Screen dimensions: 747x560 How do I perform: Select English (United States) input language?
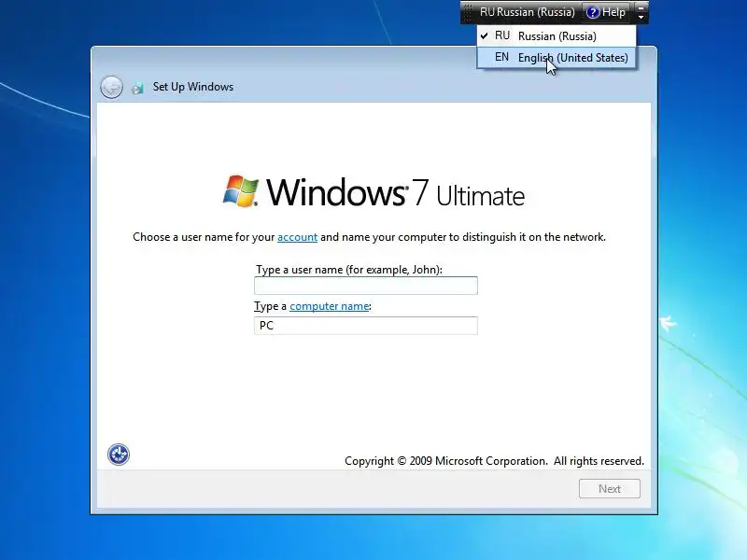(557, 58)
